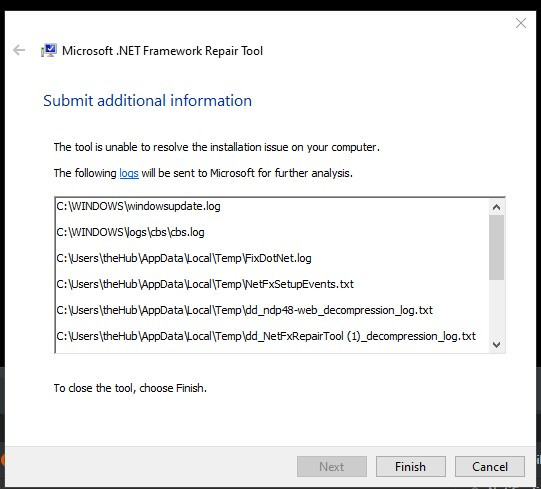Click the log list scroll up arrow
Screen dimensions: 541x489
click(496, 207)
